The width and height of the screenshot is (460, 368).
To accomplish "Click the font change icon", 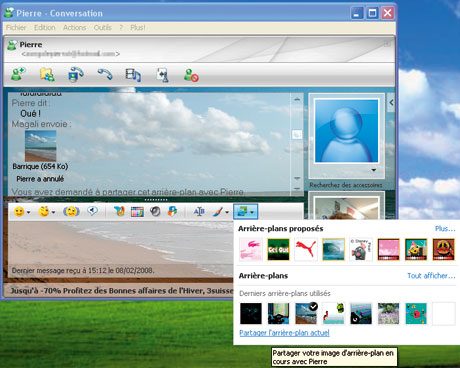I will (x=199, y=211).
